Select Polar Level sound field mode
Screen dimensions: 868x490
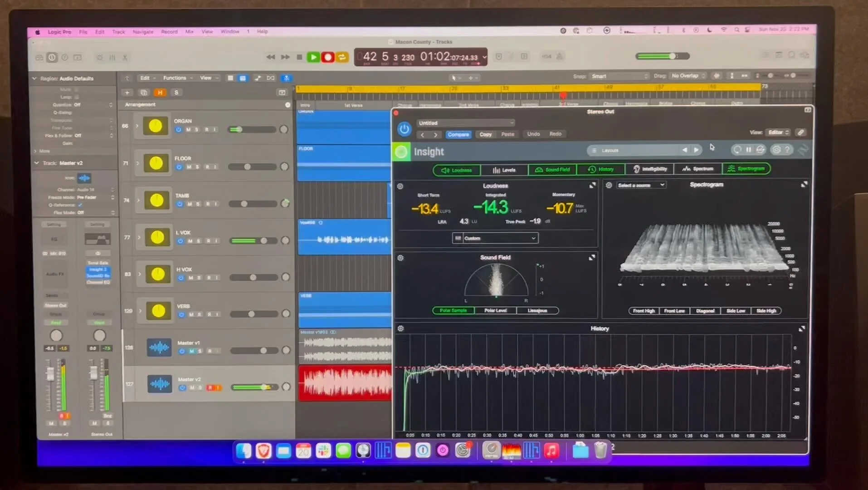pos(495,310)
